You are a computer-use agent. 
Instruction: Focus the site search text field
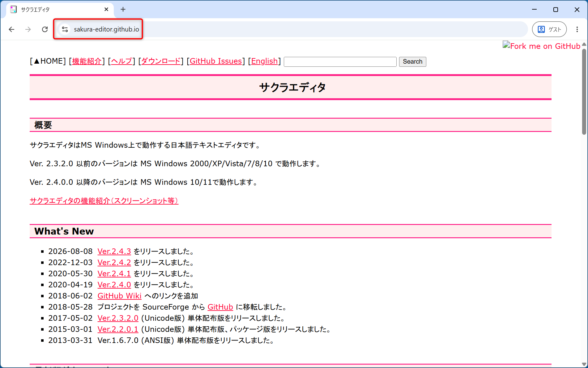(340, 61)
